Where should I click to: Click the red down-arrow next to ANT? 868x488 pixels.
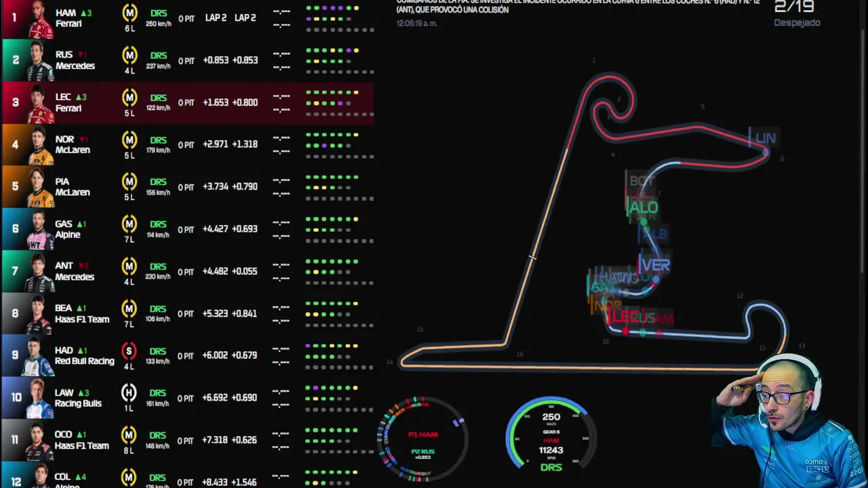click(x=84, y=266)
